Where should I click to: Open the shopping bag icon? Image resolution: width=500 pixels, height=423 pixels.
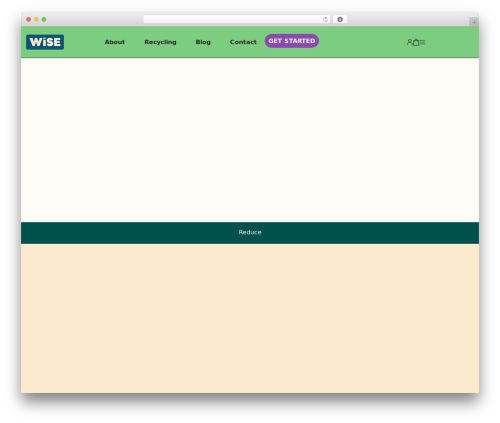click(x=416, y=42)
